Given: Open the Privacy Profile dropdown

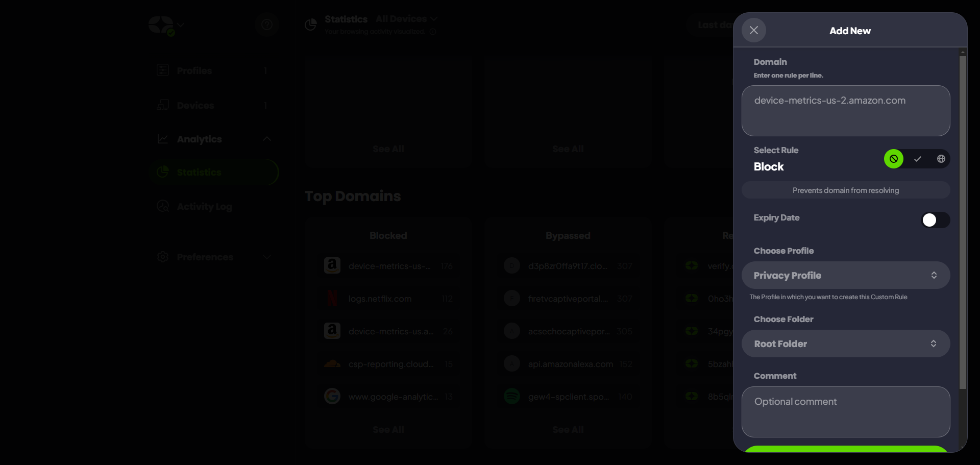Looking at the screenshot, I should [x=845, y=275].
